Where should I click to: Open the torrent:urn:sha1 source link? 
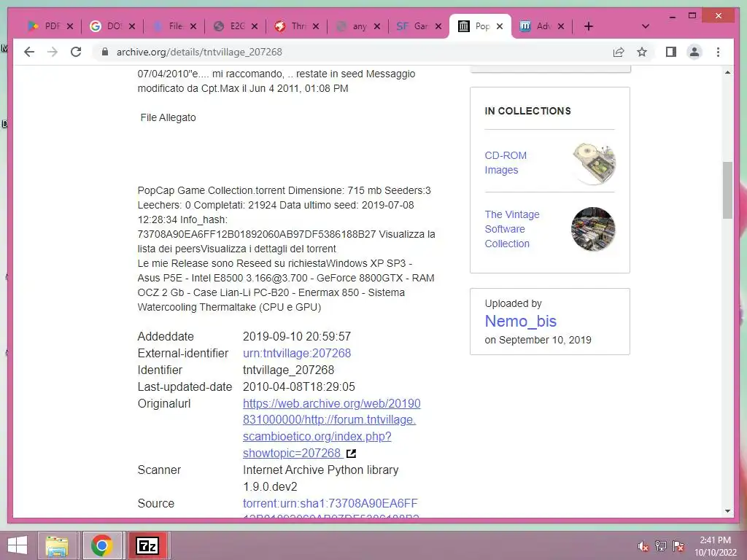point(330,509)
